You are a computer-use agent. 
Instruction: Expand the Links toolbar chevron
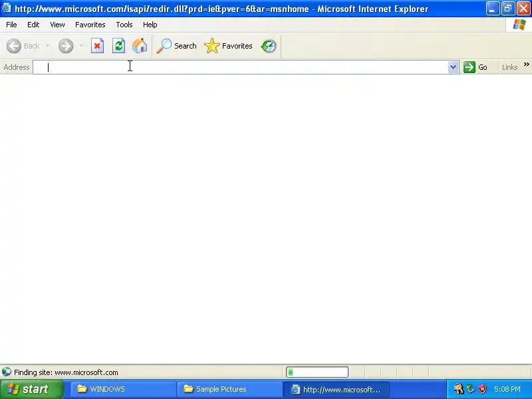[x=527, y=65]
